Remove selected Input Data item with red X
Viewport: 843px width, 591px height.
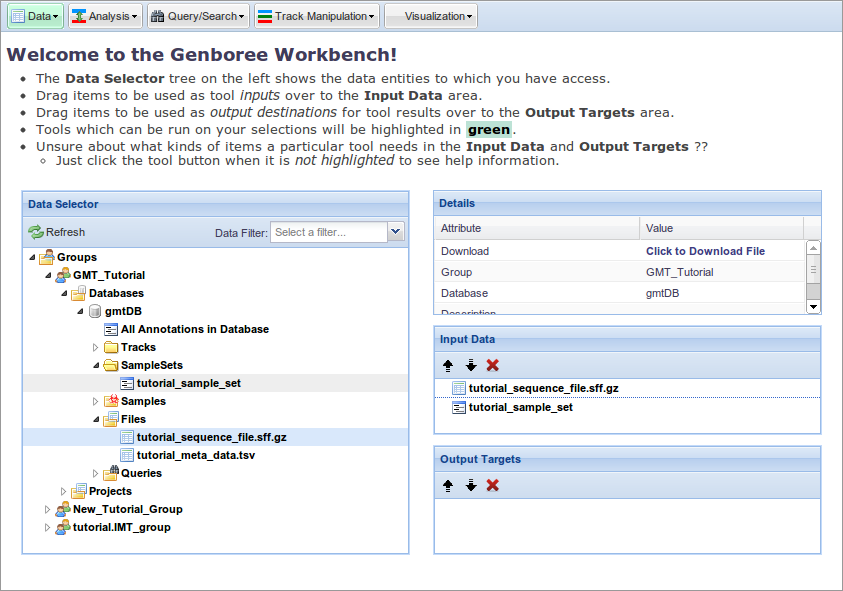point(492,366)
